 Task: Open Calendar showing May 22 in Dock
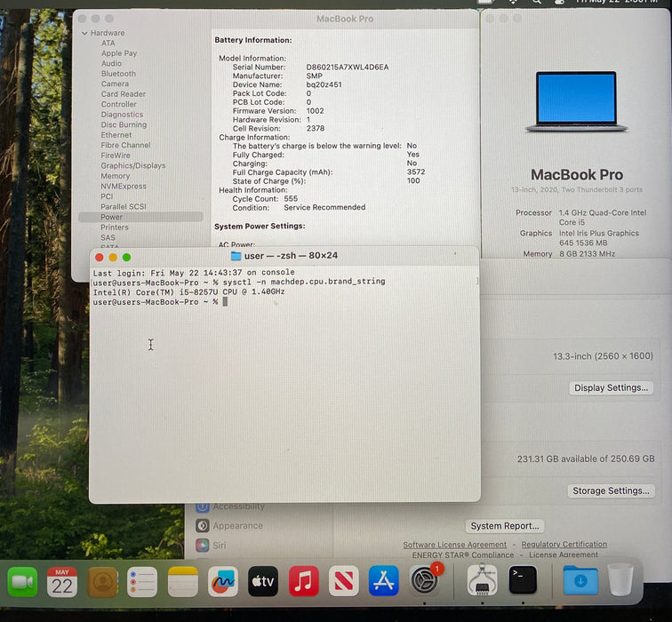62,582
